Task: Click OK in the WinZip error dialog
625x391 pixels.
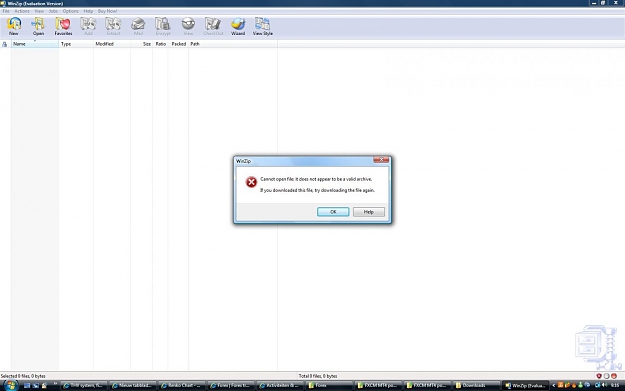Action: click(x=333, y=212)
